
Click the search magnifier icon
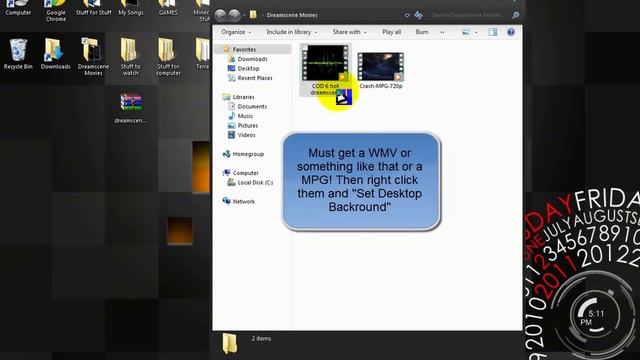point(516,15)
